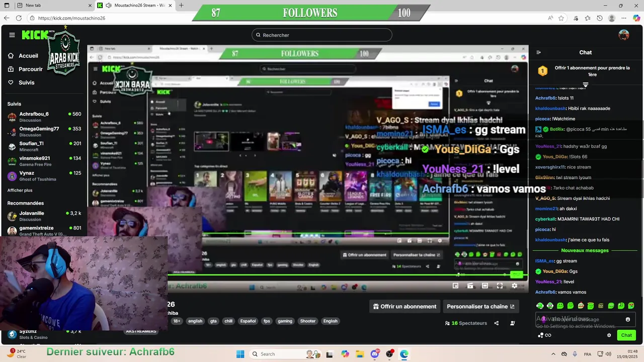Open Jolavanille recommended channel
Viewport: 644px width, 362px height.
click(x=44, y=216)
